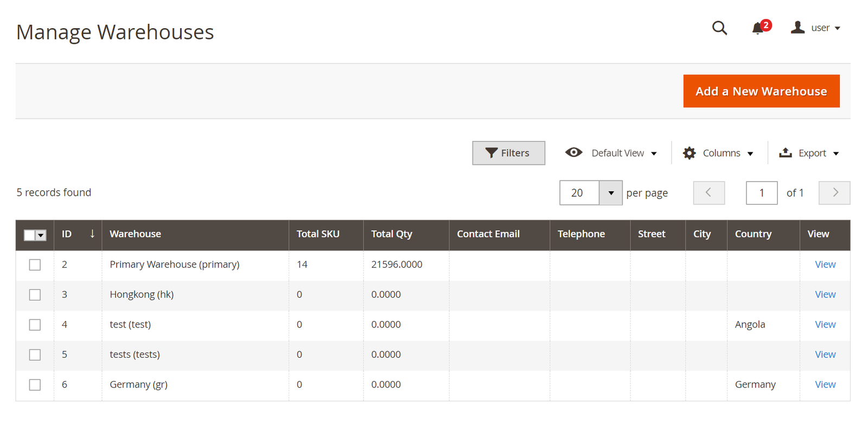Open the Columns gear dropdown

(718, 153)
